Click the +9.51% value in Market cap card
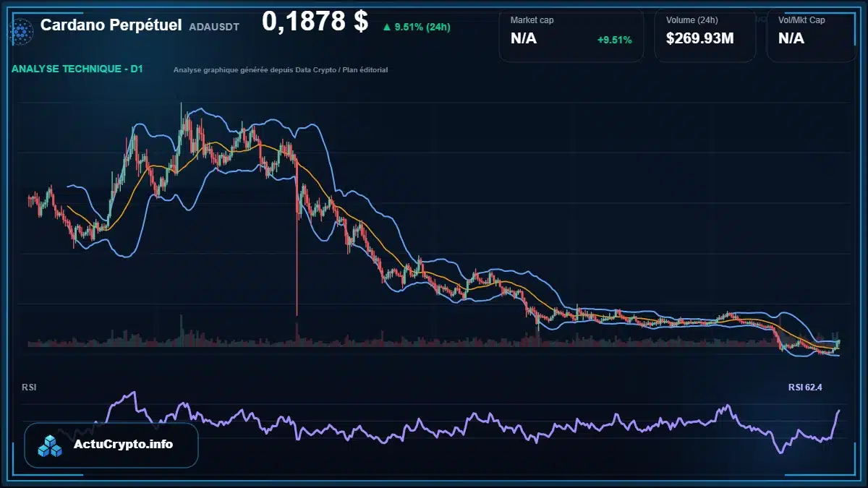Viewport: 868px width, 488px height. 614,40
